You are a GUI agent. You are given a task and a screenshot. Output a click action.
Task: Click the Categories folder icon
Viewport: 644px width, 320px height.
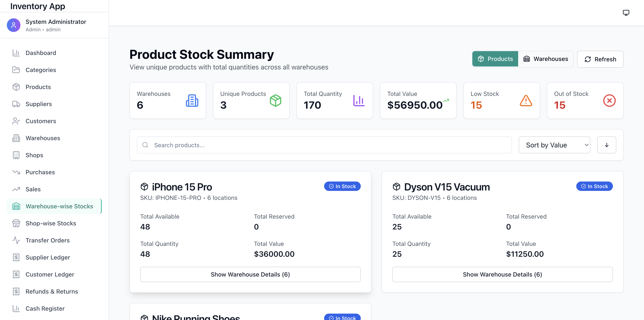16,70
